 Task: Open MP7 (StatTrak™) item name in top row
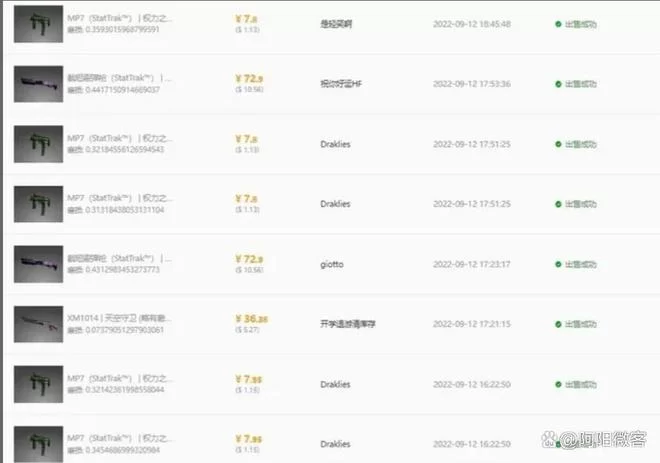[x=118, y=16]
